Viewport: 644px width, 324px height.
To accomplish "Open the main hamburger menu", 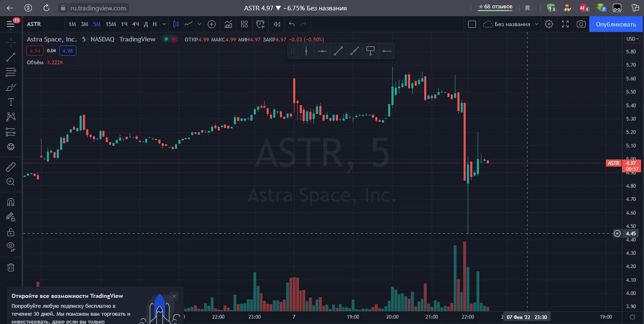I will point(11,24).
